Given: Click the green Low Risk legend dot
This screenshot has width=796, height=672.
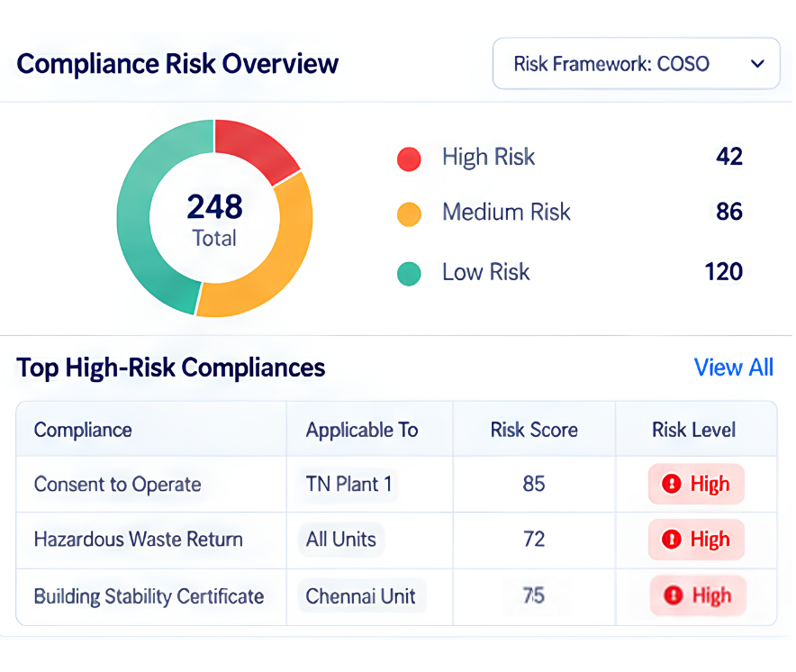Looking at the screenshot, I should (x=409, y=274).
